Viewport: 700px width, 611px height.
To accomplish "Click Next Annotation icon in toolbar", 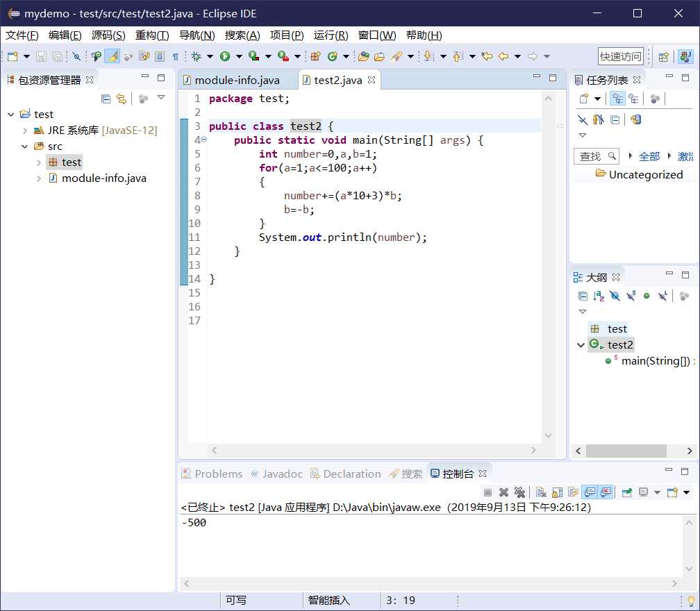I will pos(428,56).
